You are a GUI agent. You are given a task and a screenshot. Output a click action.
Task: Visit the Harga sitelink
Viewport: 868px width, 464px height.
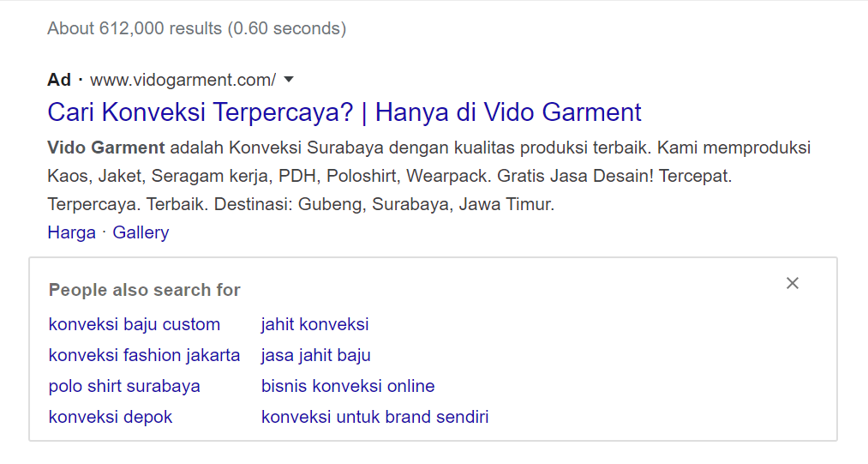pyautogui.click(x=72, y=232)
